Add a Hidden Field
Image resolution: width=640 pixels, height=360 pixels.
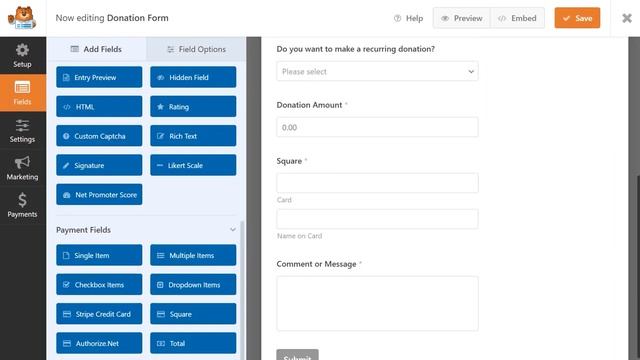[x=193, y=77]
